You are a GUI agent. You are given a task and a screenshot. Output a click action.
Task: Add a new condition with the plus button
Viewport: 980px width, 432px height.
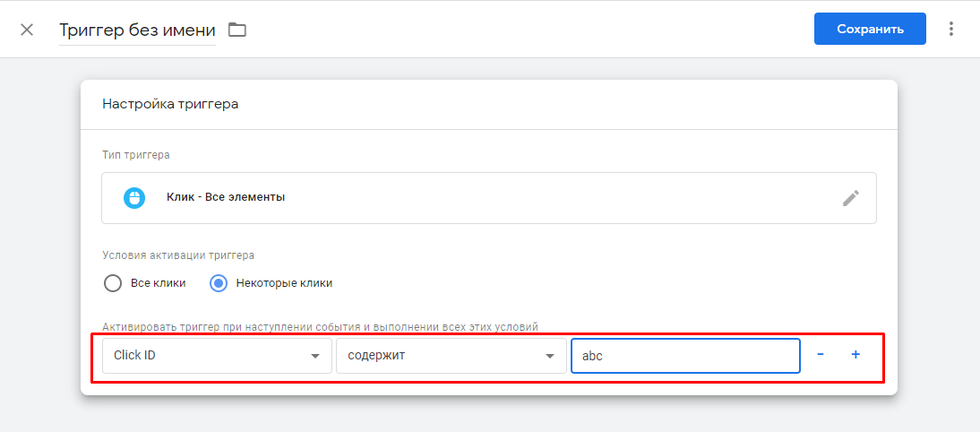[x=855, y=355]
